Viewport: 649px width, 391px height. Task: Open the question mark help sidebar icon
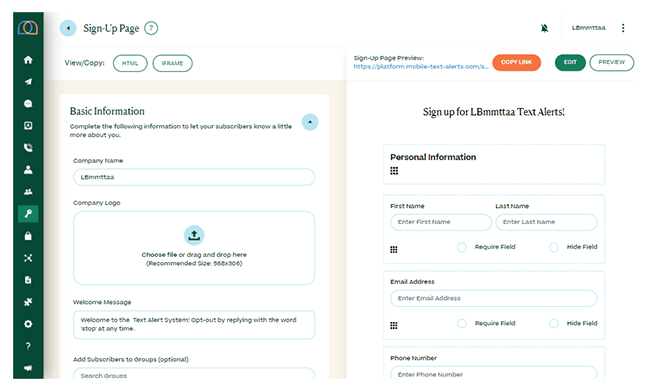[28, 346]
